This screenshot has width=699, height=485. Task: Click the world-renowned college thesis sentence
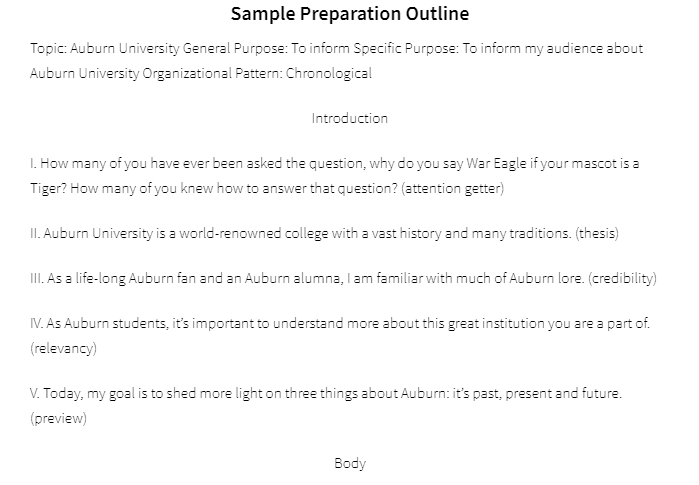click(x=307, y=234)
